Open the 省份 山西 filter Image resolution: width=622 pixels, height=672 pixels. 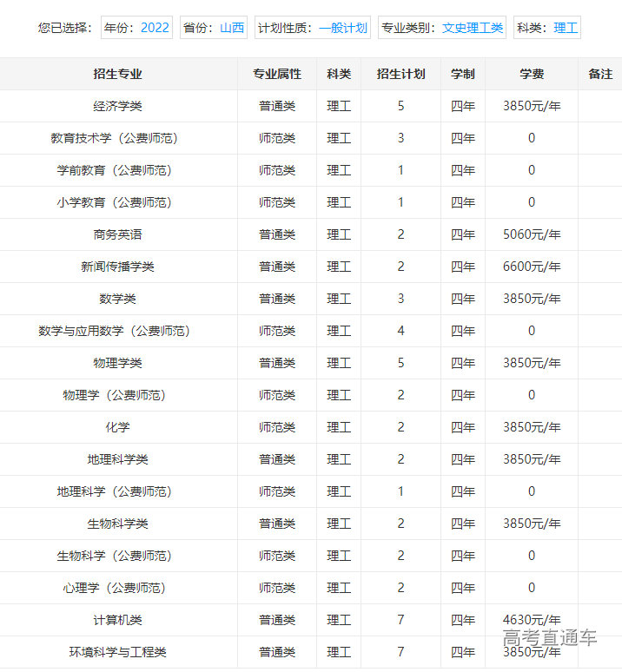(x=213, y=28)
